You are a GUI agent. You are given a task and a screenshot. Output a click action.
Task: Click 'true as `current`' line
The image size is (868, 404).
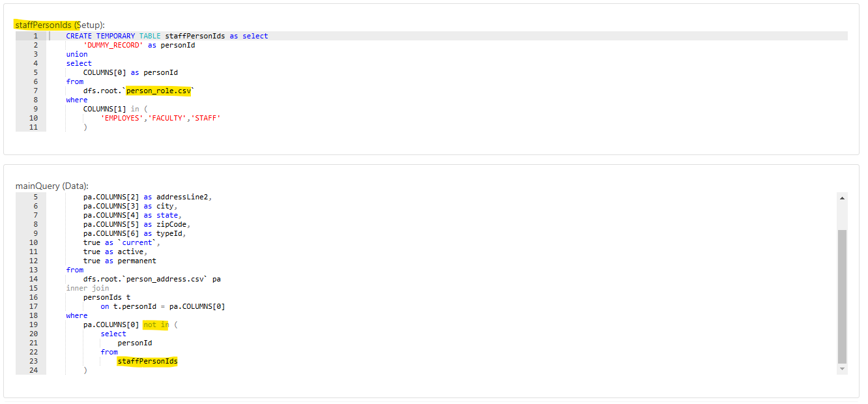click(x=122, y=242)
